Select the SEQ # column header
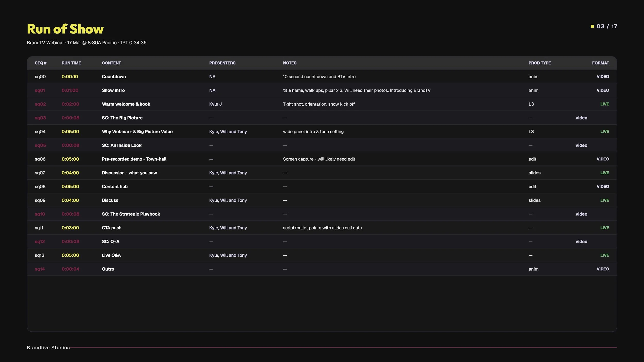This screenshot has height=362, width=644. 41,63
